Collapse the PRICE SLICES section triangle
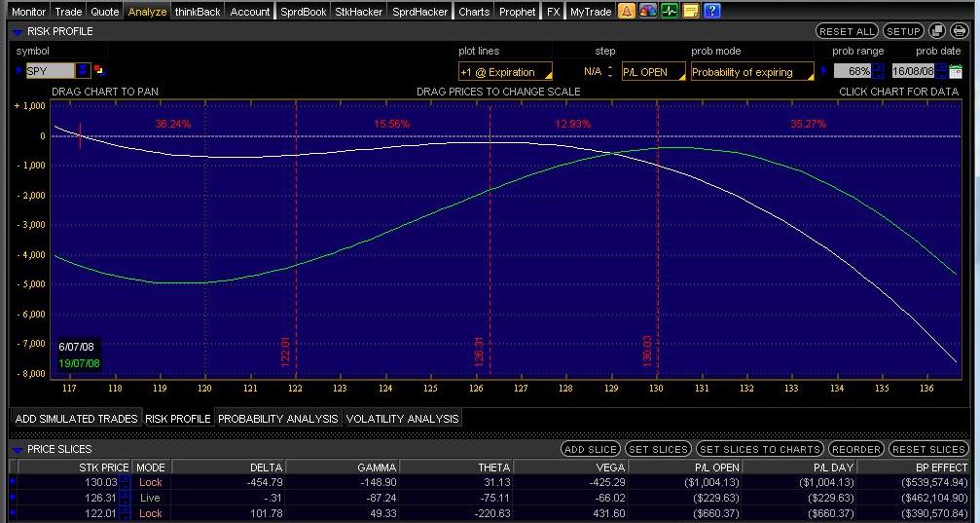980x523 pixels. point(18,449)
